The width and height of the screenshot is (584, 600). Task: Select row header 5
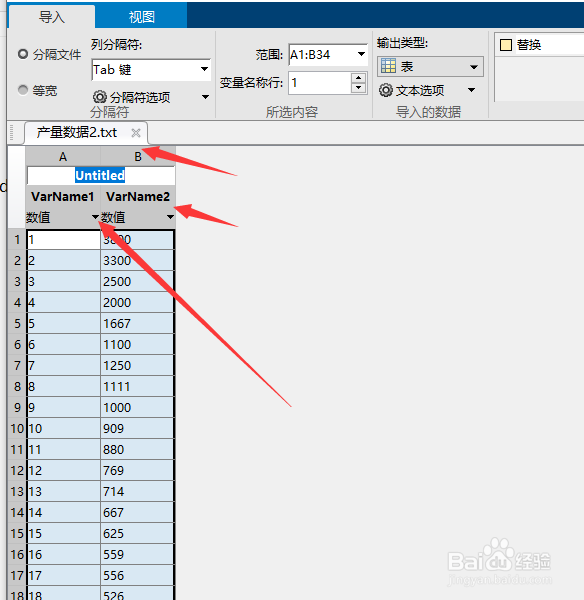(17, 324)
